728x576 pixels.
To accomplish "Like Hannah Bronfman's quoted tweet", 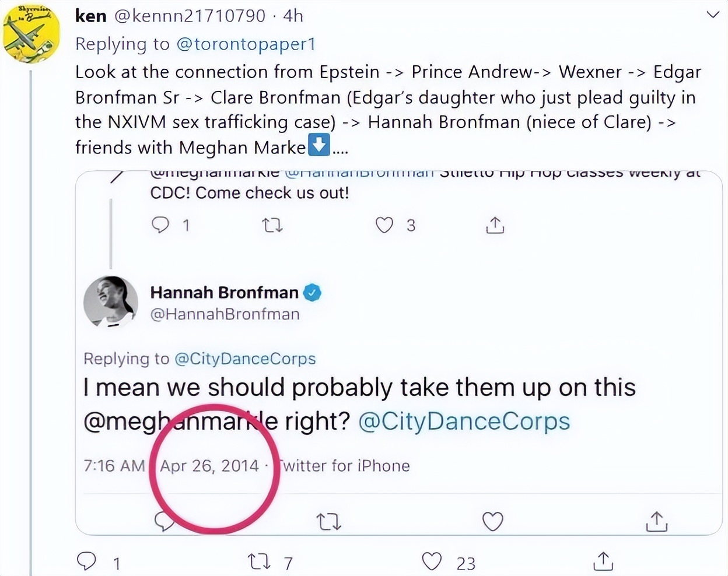I will click(x=492, y=521).
